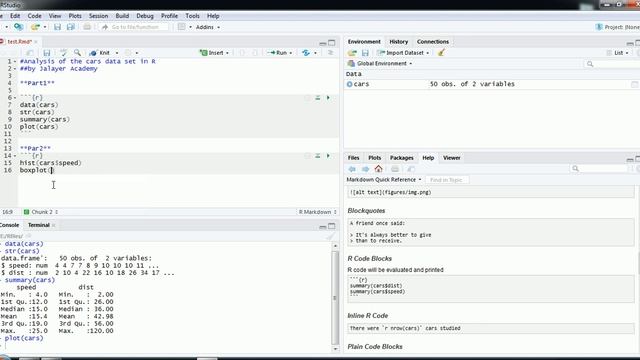Image resolution: width=640 pixels, height=360 pixels.
Task: Switch to the Packages tab
Action: [x=402, y=158]
